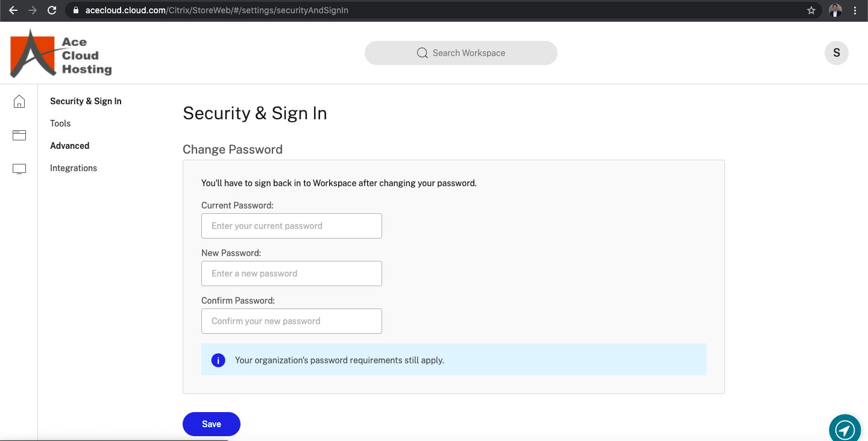Click the Ace Cloud Hosting logo
Screen dimensions: 868x441
60,53
